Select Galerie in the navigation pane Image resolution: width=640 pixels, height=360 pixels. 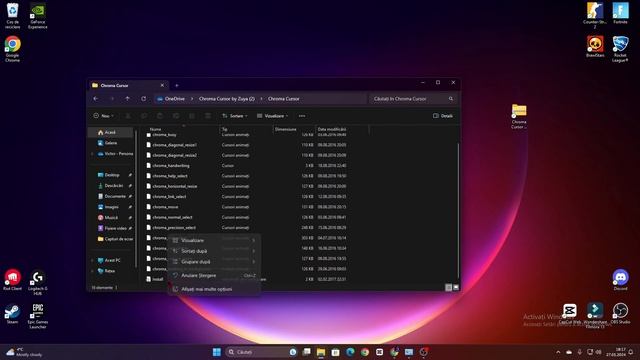pos(111,143)
